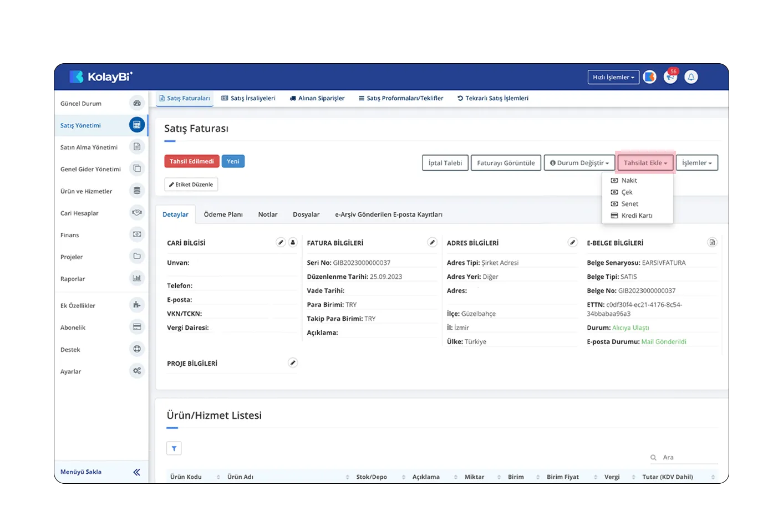Open Satış İrsaliyeleri top tab
The image size is (783, 532).
coord(248,98)
